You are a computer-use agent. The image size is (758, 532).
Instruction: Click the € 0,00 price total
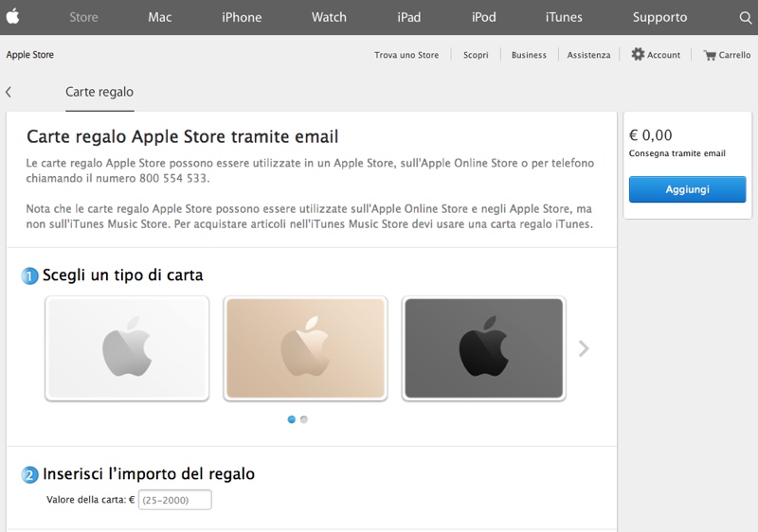(x=650, y=135)
